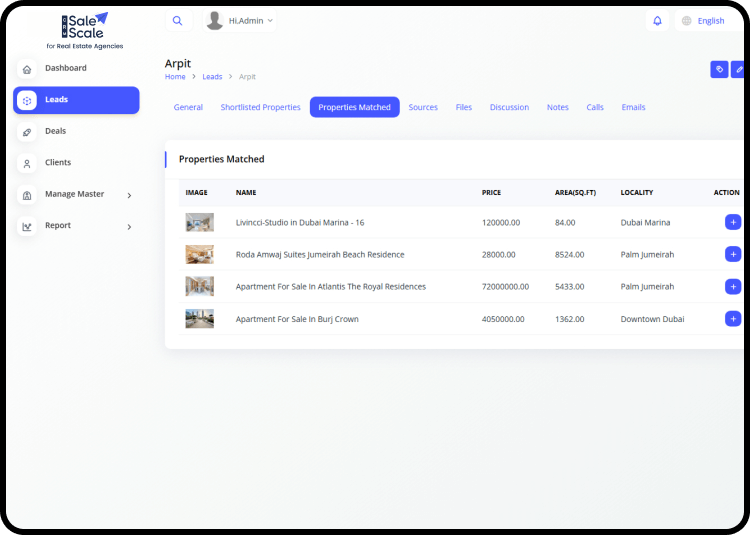Click the search magnifier icon
750x535 pixels.
point(177,21)
